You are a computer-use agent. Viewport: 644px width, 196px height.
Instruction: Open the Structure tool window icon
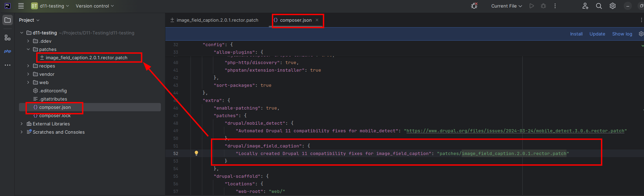tap(7, 37)
